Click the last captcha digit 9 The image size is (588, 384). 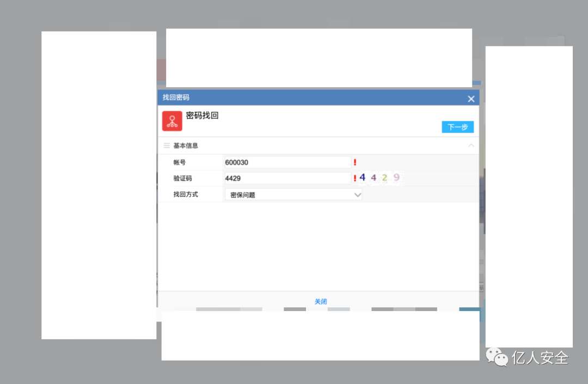point(396,177)
